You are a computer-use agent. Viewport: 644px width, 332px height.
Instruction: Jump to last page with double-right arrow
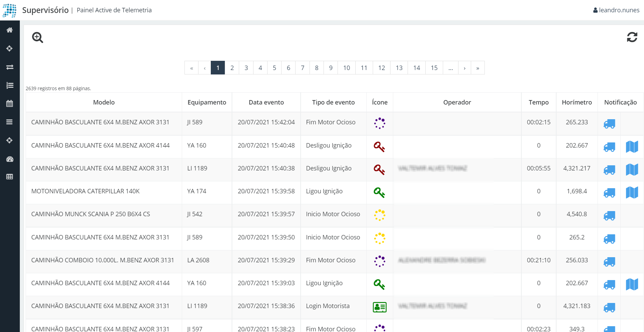(478, 68)
